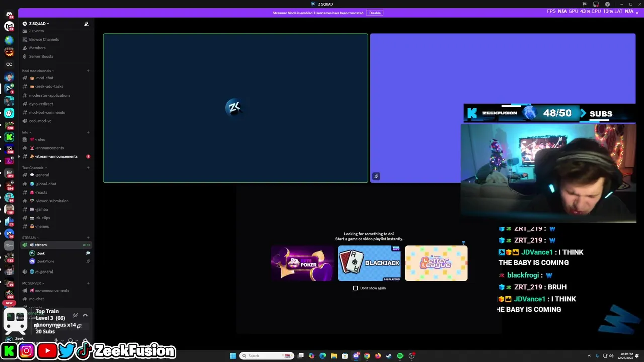
Task: Open Browse Channels
Action: coord(44,39)
